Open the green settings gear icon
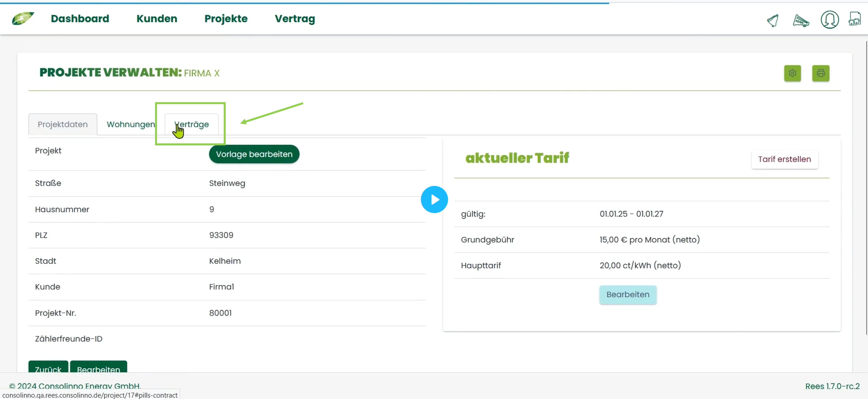868x399 pixels. 792,73
